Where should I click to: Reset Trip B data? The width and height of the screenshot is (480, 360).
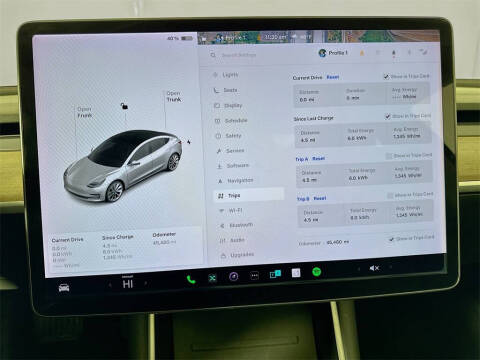click(x=320, y=198)
